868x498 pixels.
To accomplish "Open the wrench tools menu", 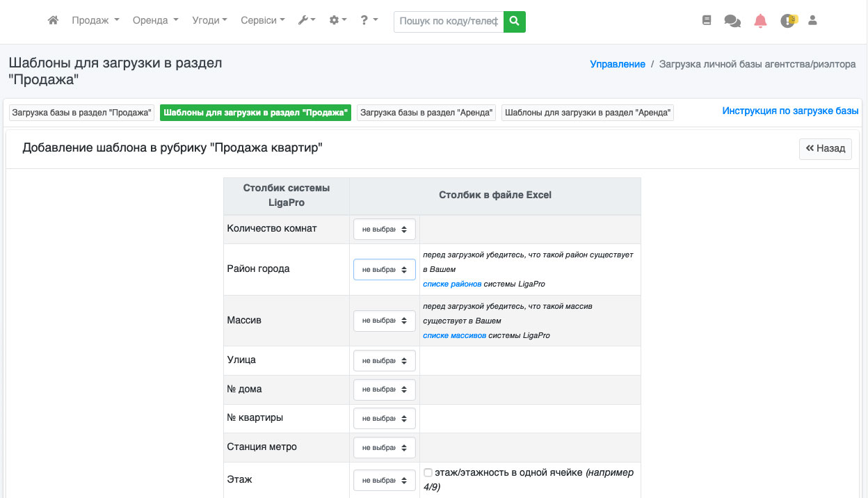I will point(306,21).
